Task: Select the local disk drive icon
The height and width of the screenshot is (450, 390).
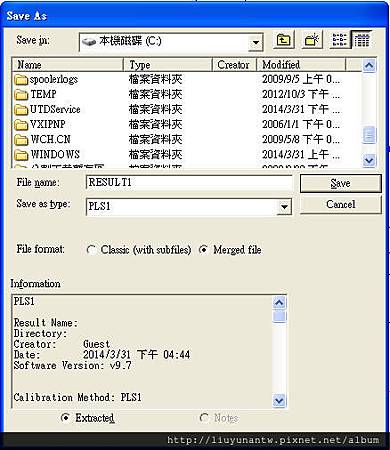Action: click(x=89, y=42)
